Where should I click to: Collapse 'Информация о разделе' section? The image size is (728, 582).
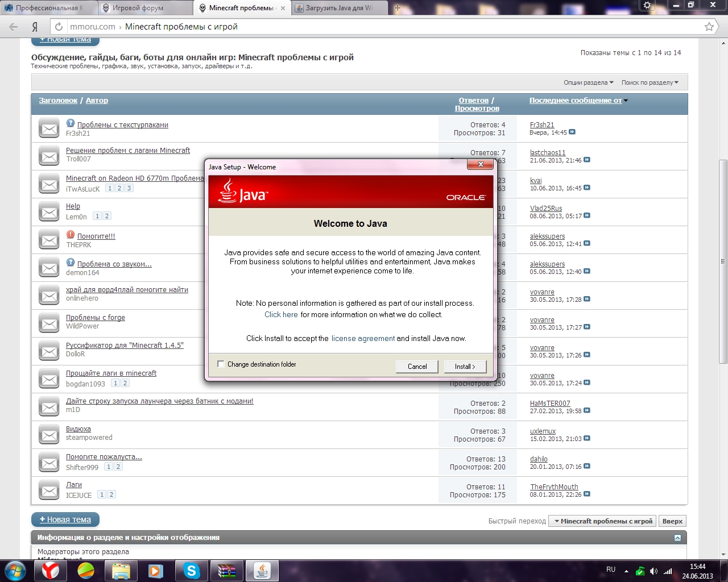[677, 538]
